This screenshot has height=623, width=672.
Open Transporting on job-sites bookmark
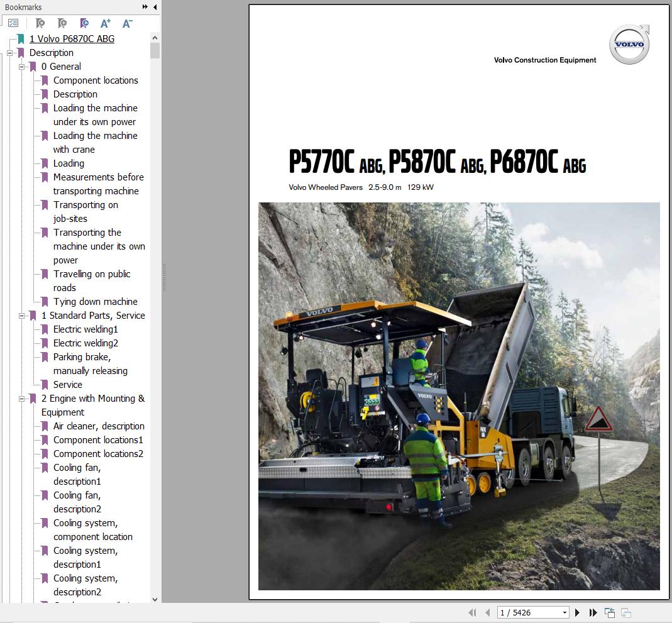point(85,212)
